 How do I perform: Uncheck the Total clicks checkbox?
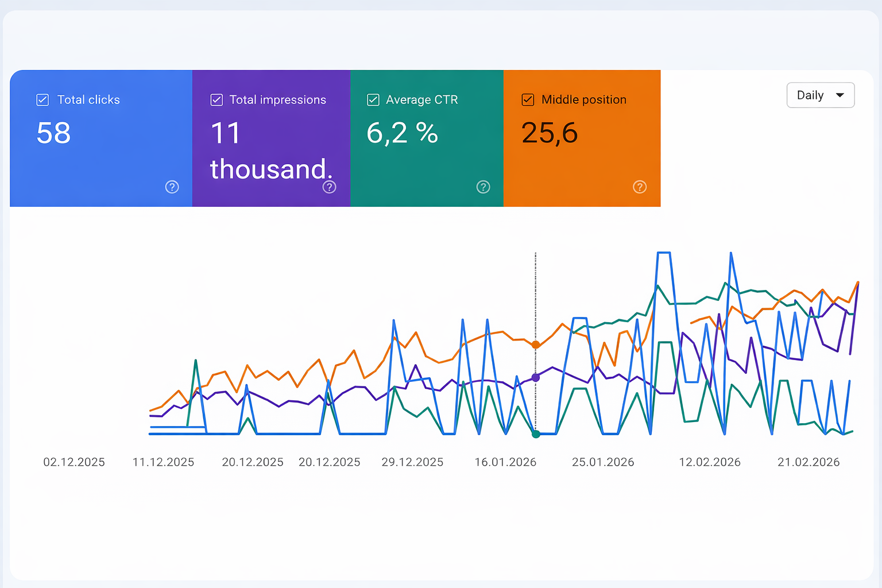(x=42, y=99)
